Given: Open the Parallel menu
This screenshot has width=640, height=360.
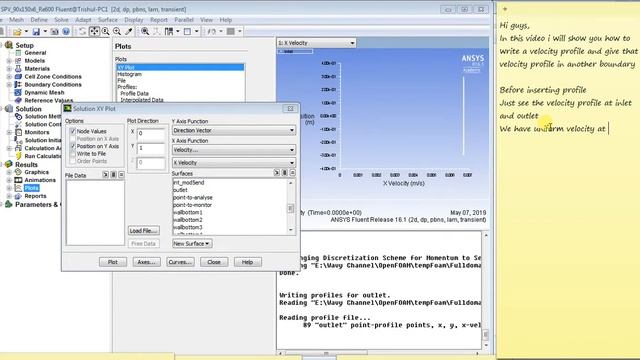Looking at the screenshot, I should click(x=184, y=20).
